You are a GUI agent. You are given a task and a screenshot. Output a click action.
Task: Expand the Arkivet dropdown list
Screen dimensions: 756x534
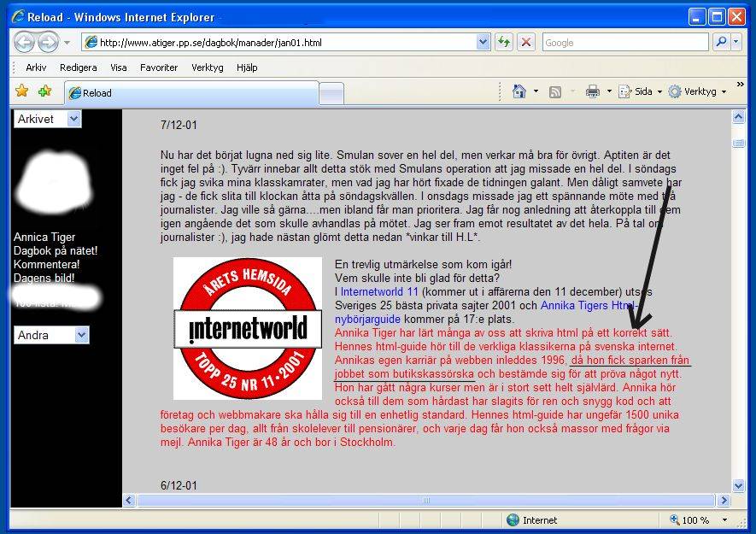(48, 119)
